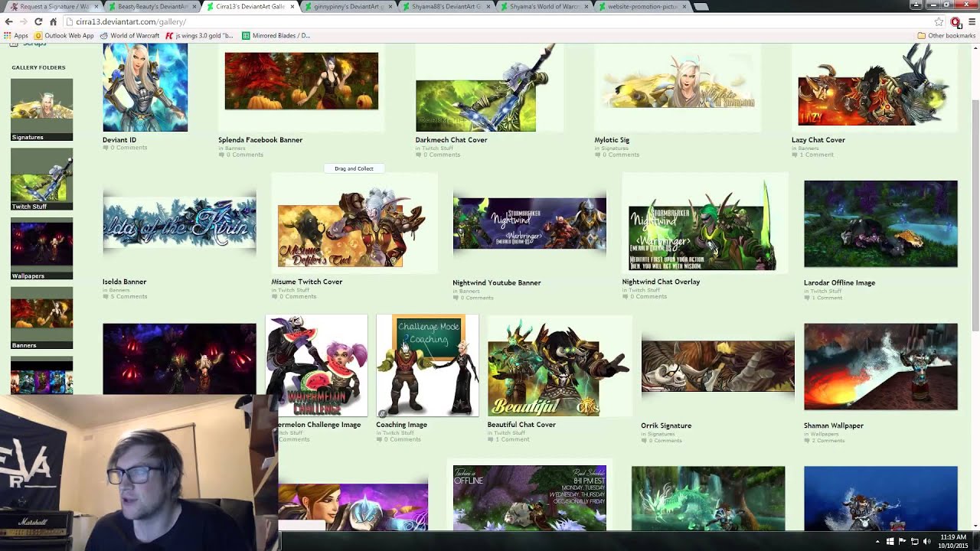Image resolution: width=980 pixels, height=551 pixels.
Task: Click the Deviant ID title link
Action: (119, 140)
